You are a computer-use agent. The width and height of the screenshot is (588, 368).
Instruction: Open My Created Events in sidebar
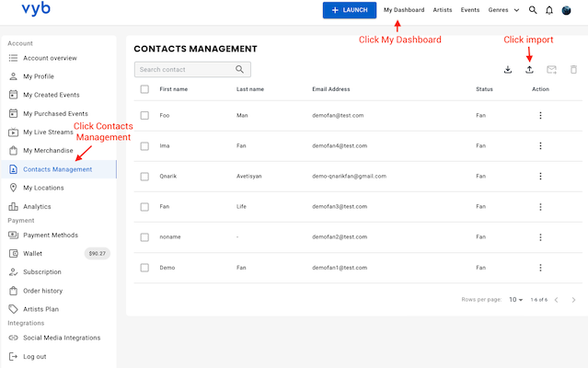[51, 95]
